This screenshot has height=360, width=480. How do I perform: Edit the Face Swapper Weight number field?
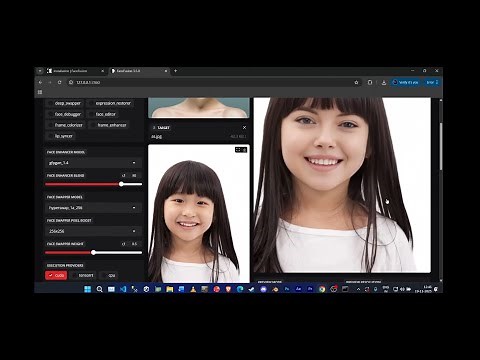(x=134, y=244)
